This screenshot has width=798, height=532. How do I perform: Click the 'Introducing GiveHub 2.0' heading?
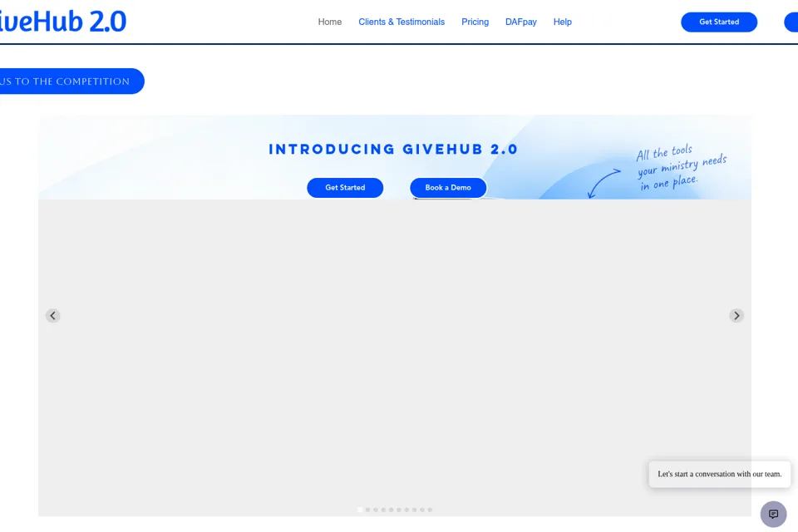click(x=393, y=149)
